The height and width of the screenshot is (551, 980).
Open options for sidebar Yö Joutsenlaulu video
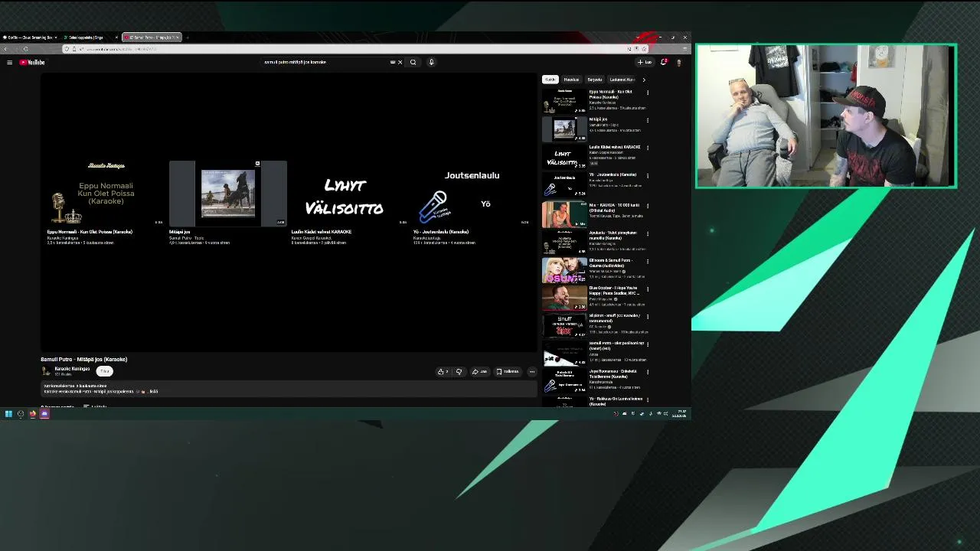tap(648, 175)
